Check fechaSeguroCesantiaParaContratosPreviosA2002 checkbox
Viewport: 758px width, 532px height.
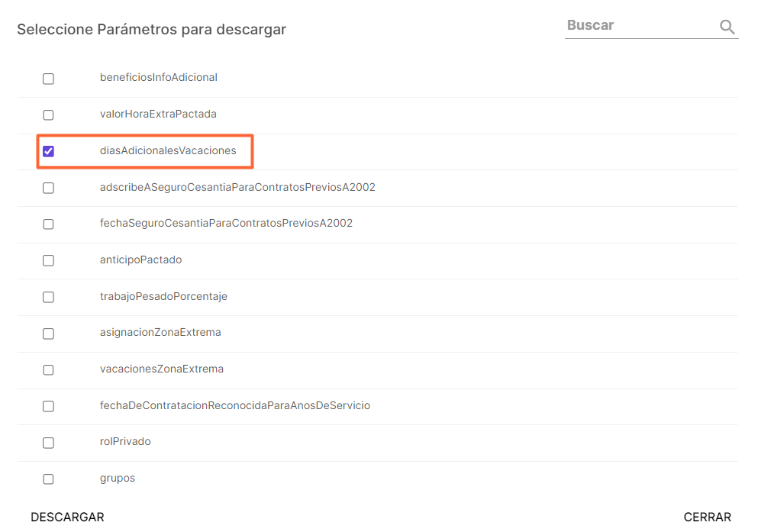[x=49, y=224]
